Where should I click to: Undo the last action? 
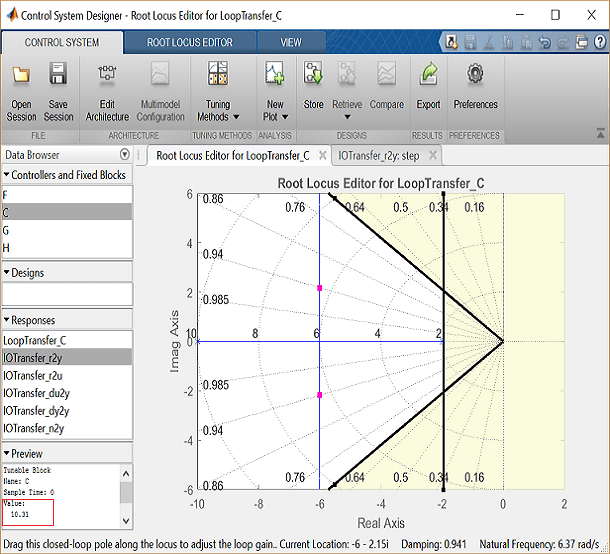click(545, 42)
